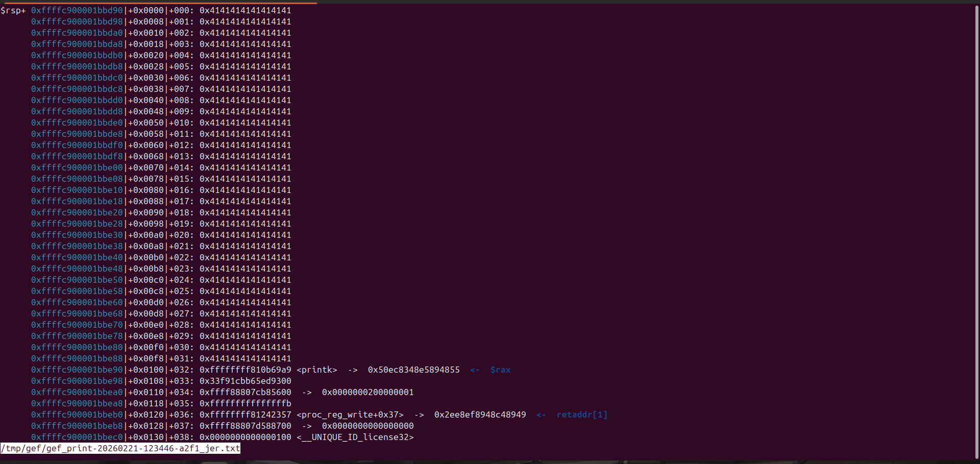
Task: Click the vertical scrollbar on the right
Action: click(976, 230)
